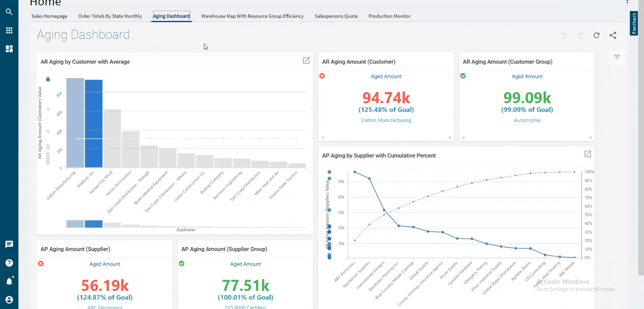Click the Automotive group link

tap(527, 120)
